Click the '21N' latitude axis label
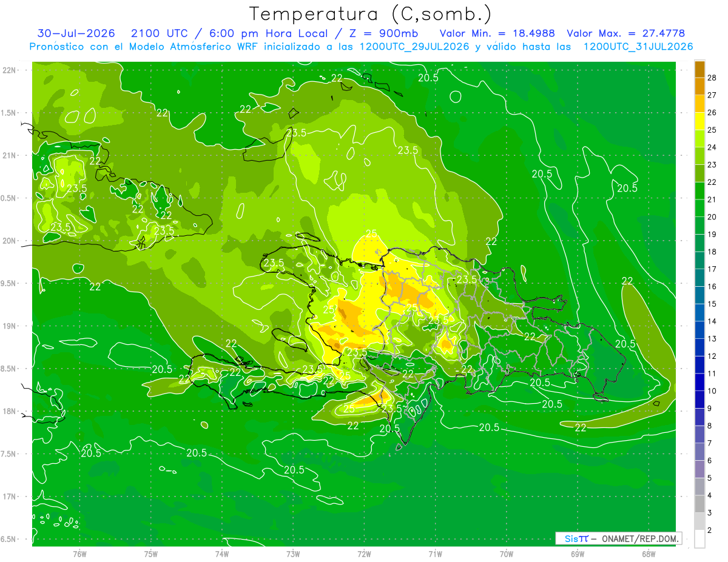This screenshot has height=562, width=728. click(x=9, y=155)
